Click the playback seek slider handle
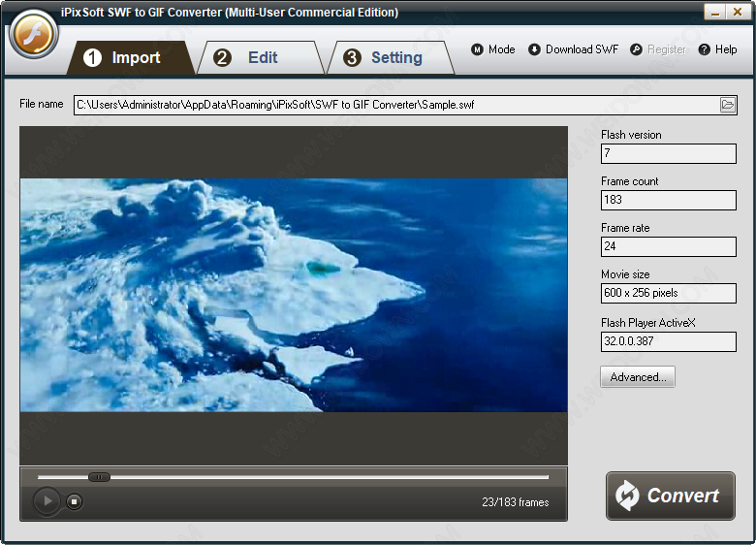The width and height of the screenshot is (756, 545). (x=99, y=477)
